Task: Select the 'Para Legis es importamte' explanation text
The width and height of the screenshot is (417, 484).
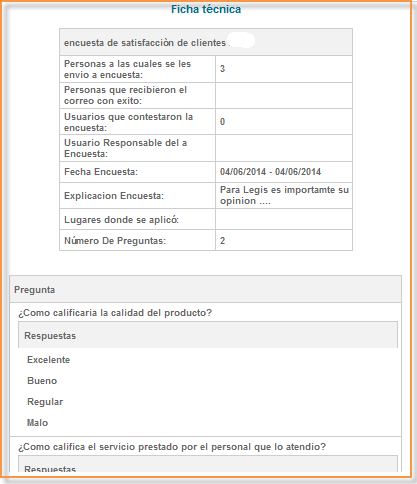Action: (284, 195)
